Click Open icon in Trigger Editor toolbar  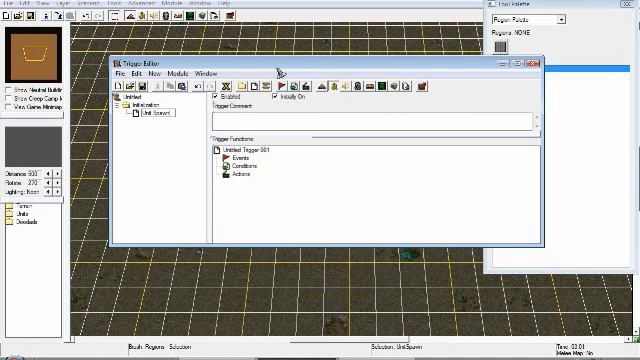(x=130, y=86)
